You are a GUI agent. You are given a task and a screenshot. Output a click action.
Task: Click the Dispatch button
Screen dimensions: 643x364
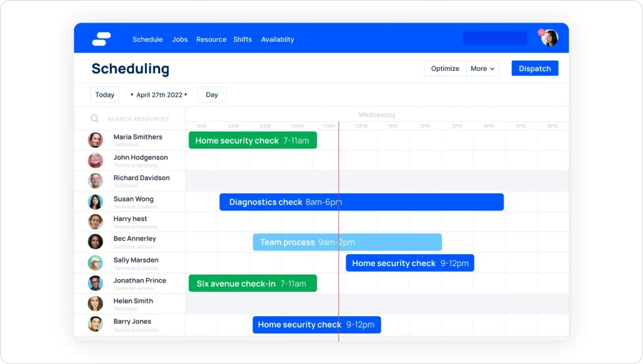point(534,68)
